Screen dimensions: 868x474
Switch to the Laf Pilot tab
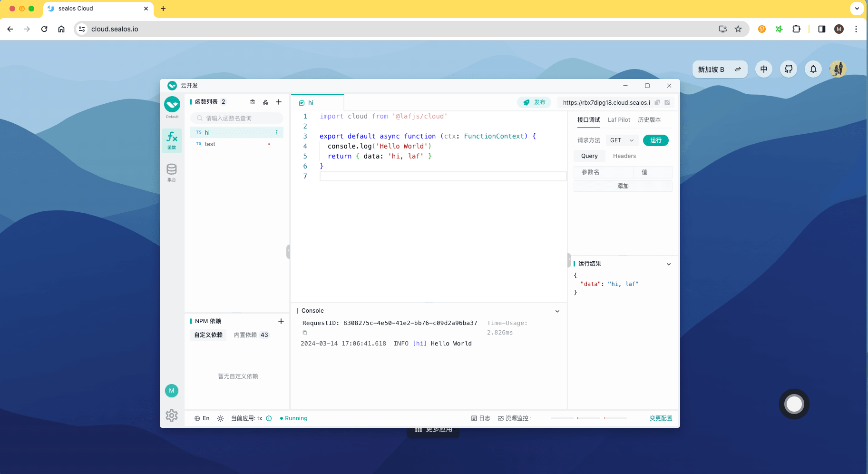(x=619, y=120)
